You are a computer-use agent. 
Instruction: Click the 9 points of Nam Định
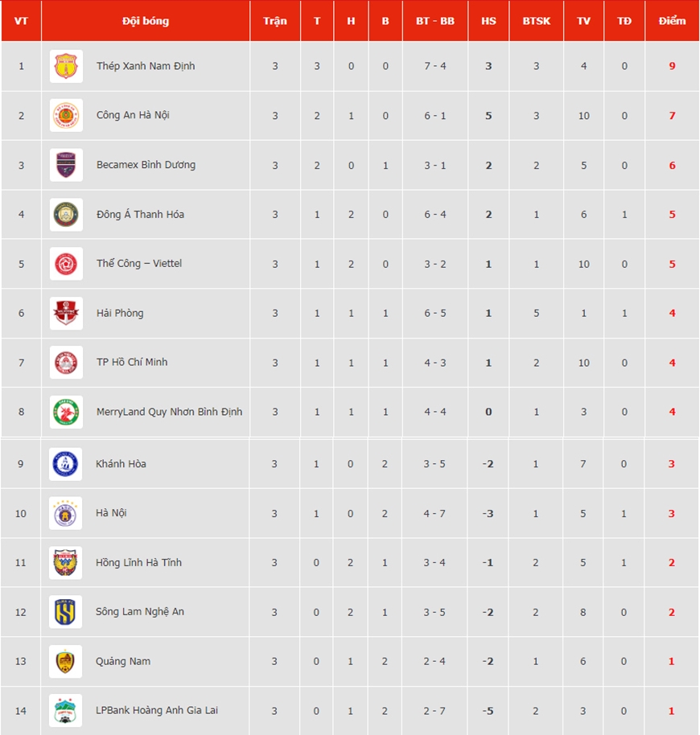click(x=672, y=66)
